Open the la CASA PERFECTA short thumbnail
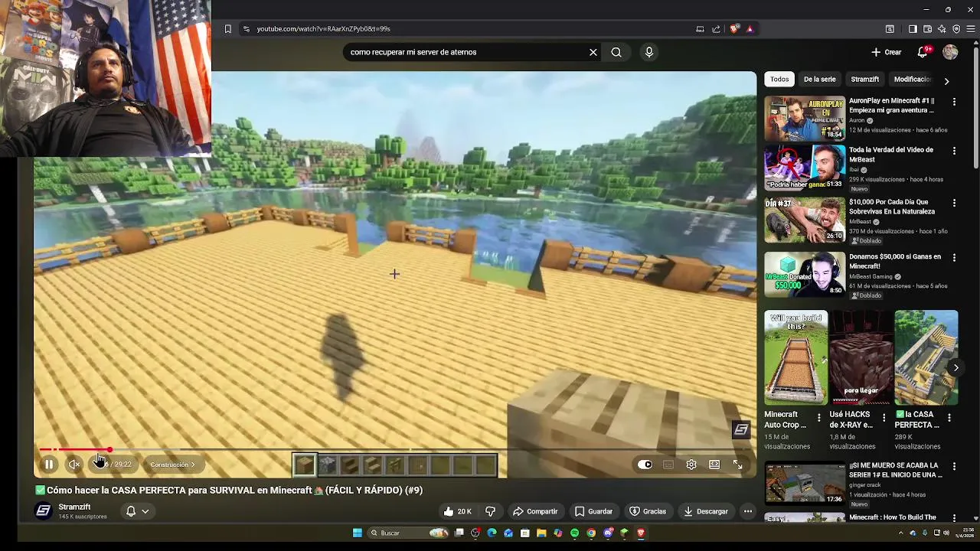Viewport: 980px width, 551px height. tap(926, 357)
